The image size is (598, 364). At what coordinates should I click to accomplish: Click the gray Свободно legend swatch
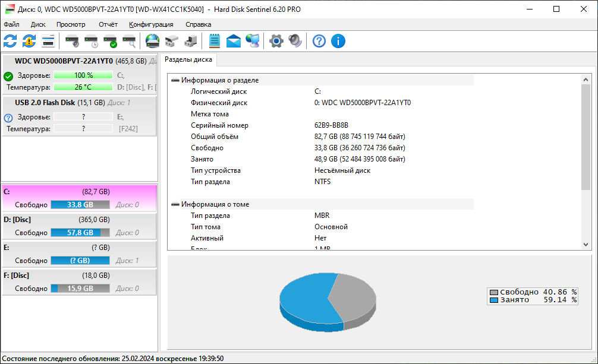click(494, 292)
